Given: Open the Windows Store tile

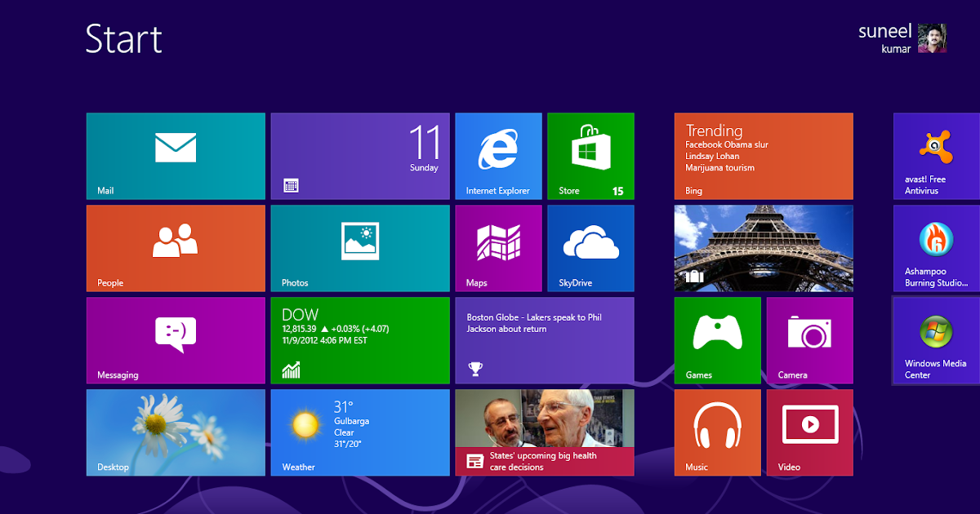Looking at the screenshot, I should coord(590,155).
